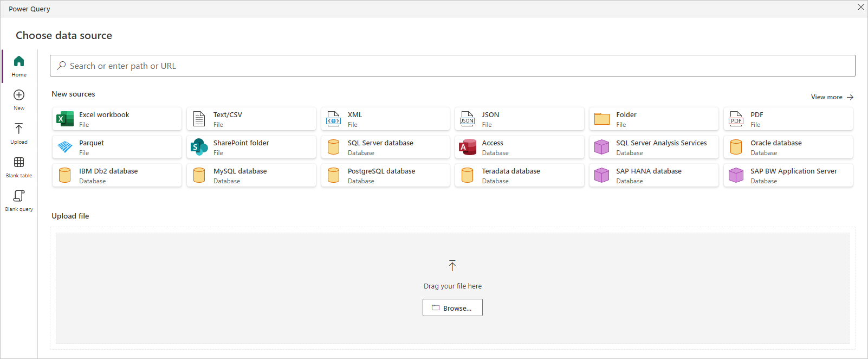Choose the JSON file icon
The height and width of the screenshot is (359, 868).
click(468, 119)
